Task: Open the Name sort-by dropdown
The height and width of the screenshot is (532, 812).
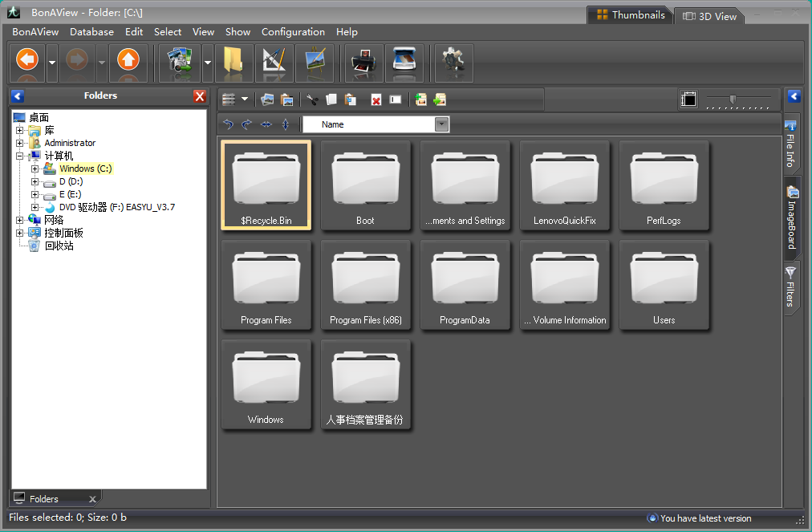Action: [x=441, y=124]
